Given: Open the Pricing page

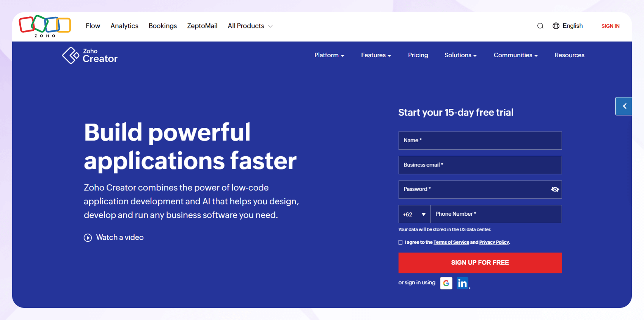Looking at the screenshot, I should (418, 55).
